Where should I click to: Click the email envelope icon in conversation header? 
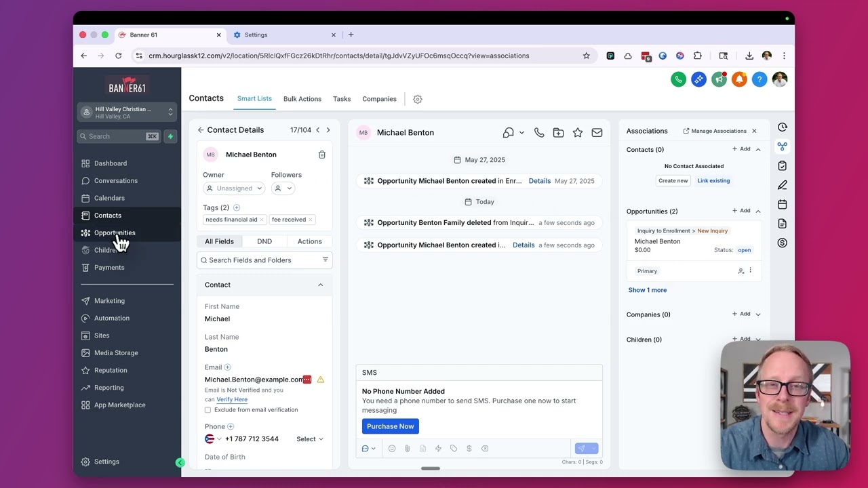coord(597,133)
